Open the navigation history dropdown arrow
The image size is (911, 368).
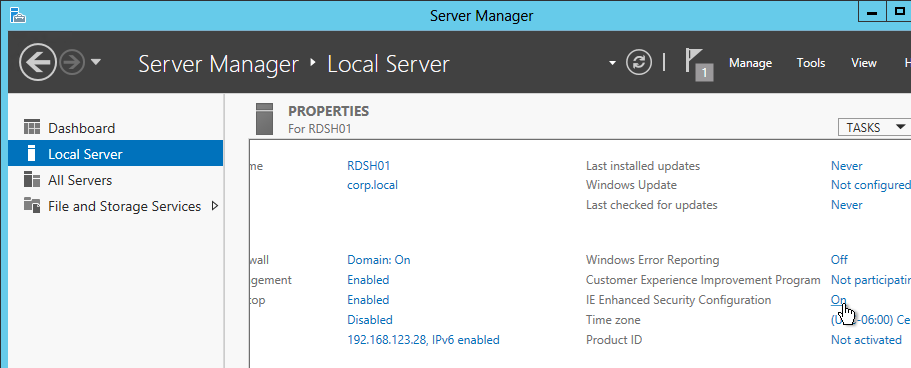pyautogui.click(x=96, y=62)
